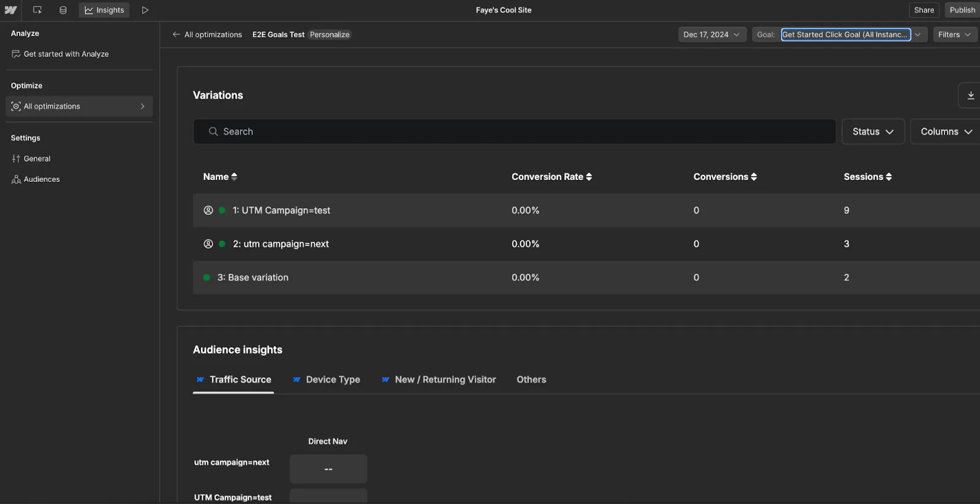This screenshot has height=504, width=980.
Task: Click green status dot of Base variation
Action: 206,277
